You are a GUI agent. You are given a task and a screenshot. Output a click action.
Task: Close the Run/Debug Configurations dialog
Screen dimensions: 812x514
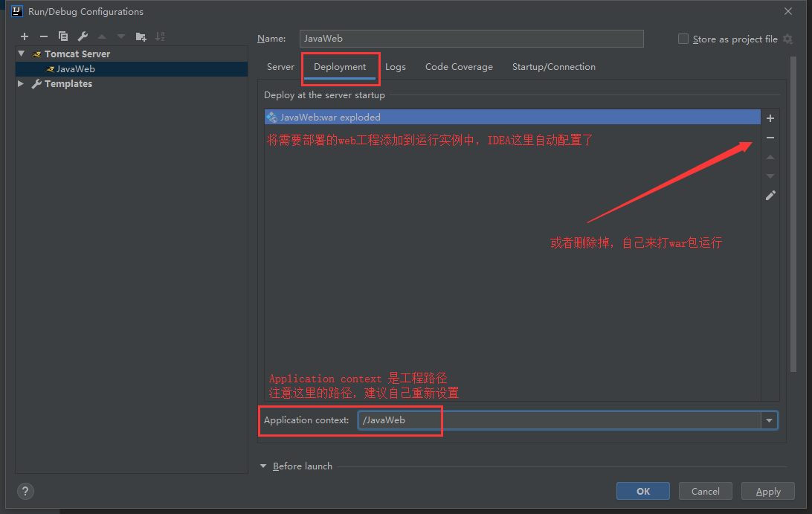click(x=787, y=11)
